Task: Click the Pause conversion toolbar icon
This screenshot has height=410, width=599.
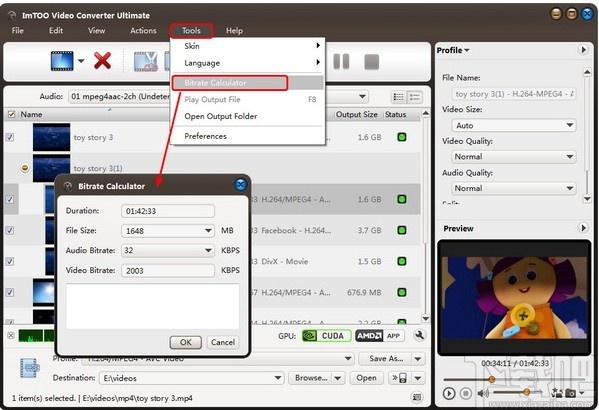Action: pos(342,61)
